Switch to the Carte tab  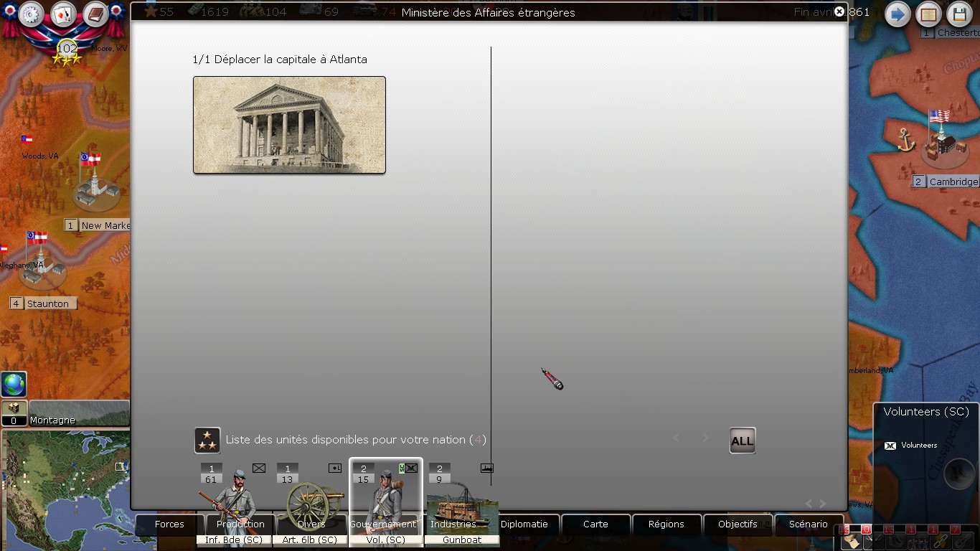click(x=595, y=524)
